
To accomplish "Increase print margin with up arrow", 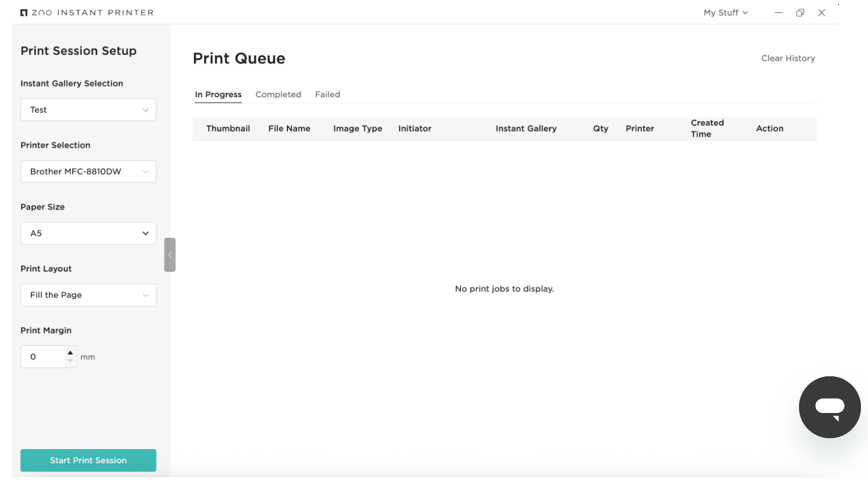I will (70, 352).
